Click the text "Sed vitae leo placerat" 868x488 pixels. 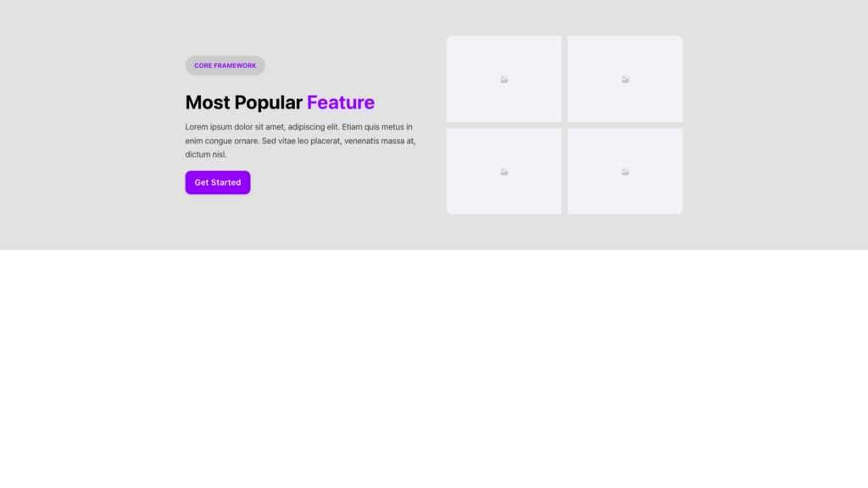pyautogui.click(x=301, y=141)
